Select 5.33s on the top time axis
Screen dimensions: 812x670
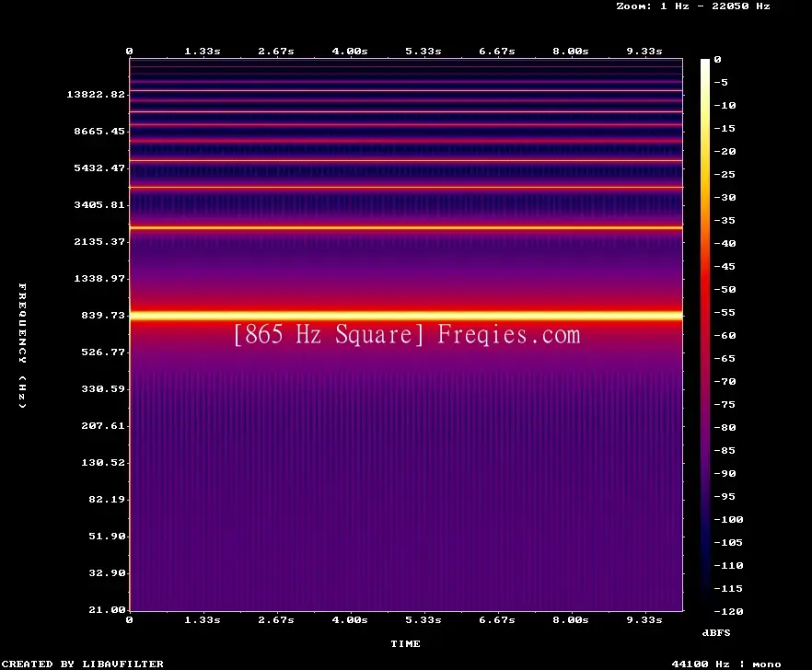tap(423, 52)
